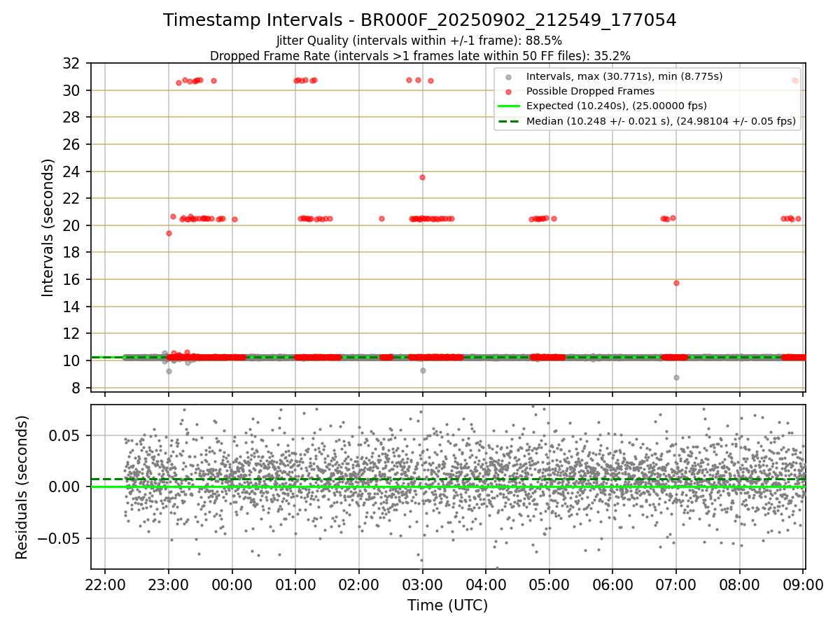Click the 04:00 x-axis tick label
Viewport: 840px width, 630px height.
(x=486, y=586)
